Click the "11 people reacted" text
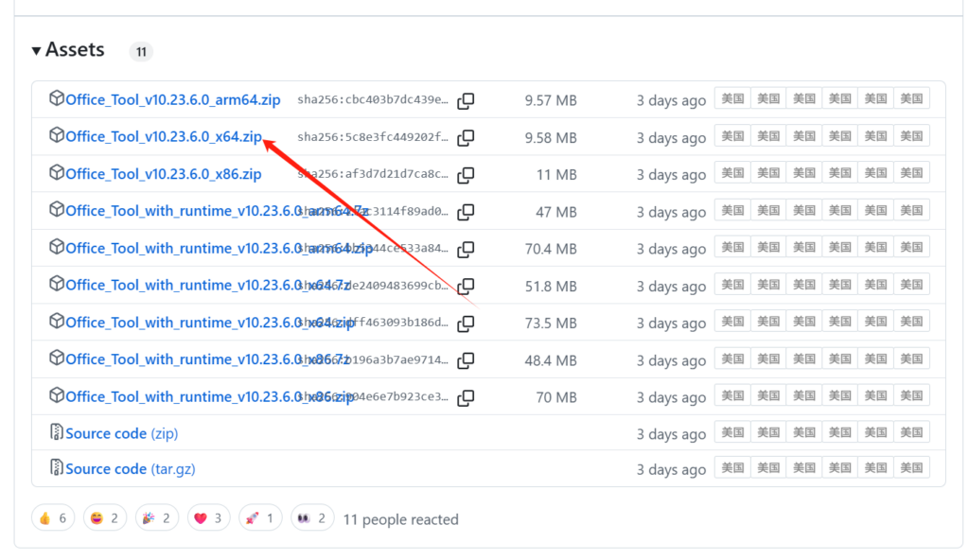 click(x=400, y=520)
